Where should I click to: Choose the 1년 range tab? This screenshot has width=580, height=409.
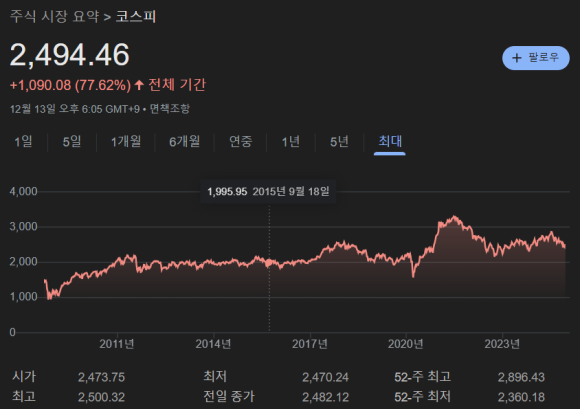291,142
